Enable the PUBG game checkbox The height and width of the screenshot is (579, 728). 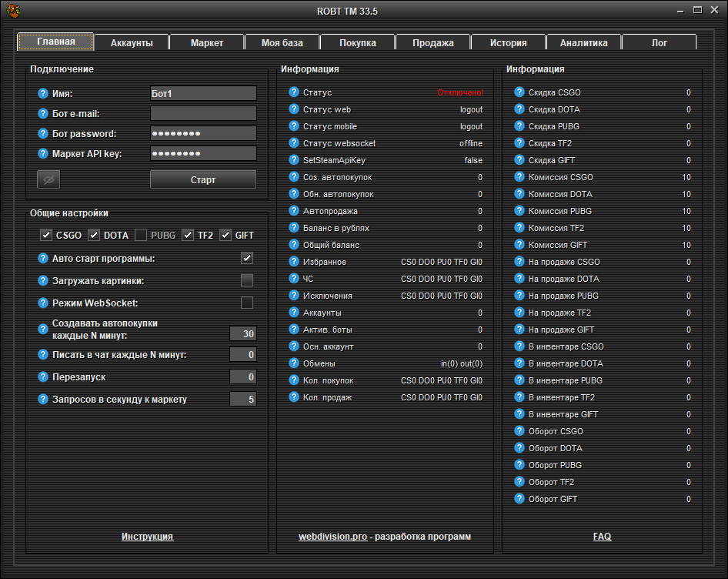[142, 235]
